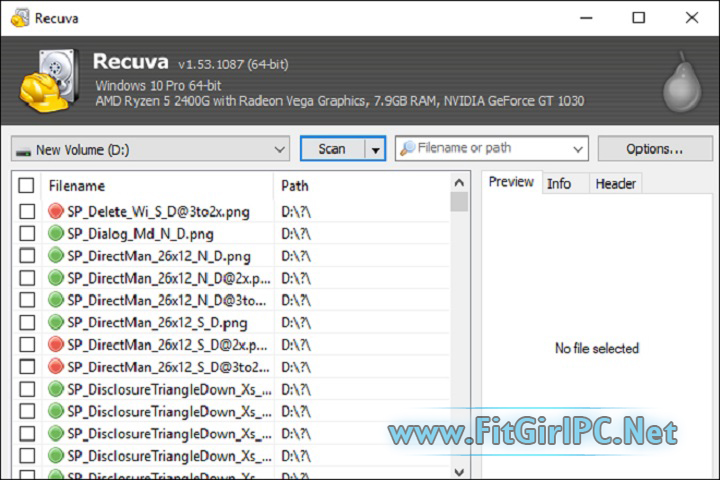Open the Options... dialog
720x480 pixels.
coord(654,149)
